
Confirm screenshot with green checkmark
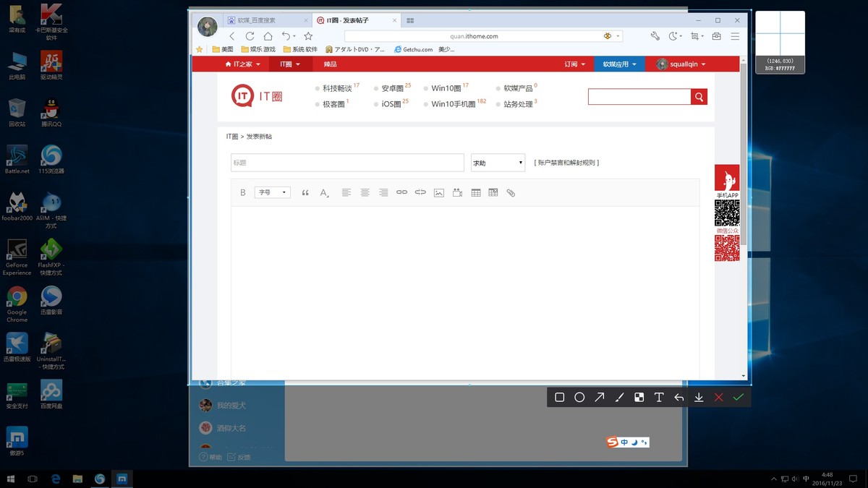[738, 398]
